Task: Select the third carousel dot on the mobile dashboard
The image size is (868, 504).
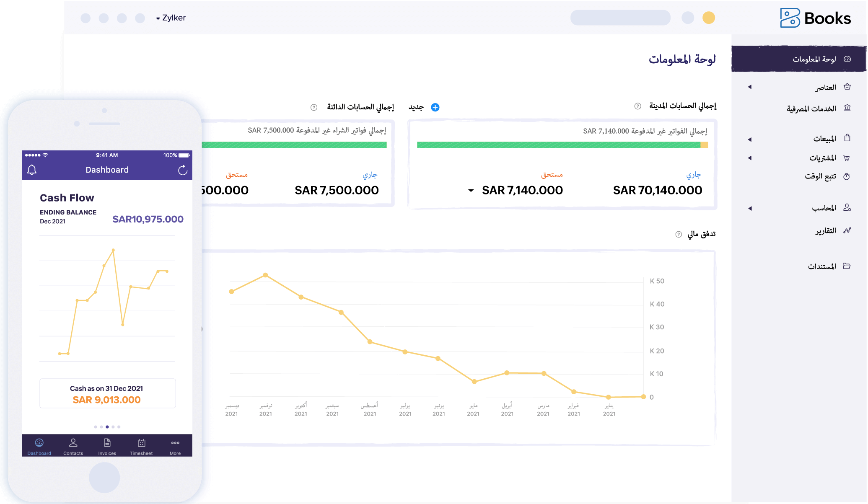Action: [107, 426]
